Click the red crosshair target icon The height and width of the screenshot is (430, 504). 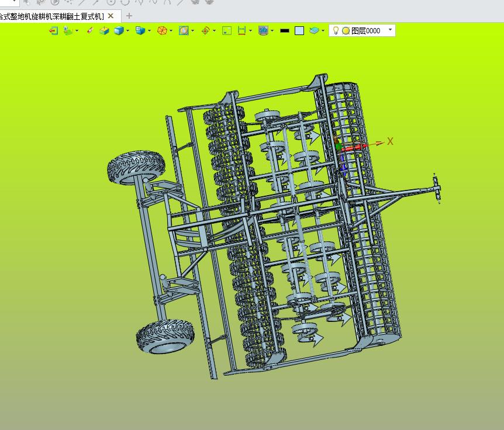pyautogui.click(x=205, y=31)
